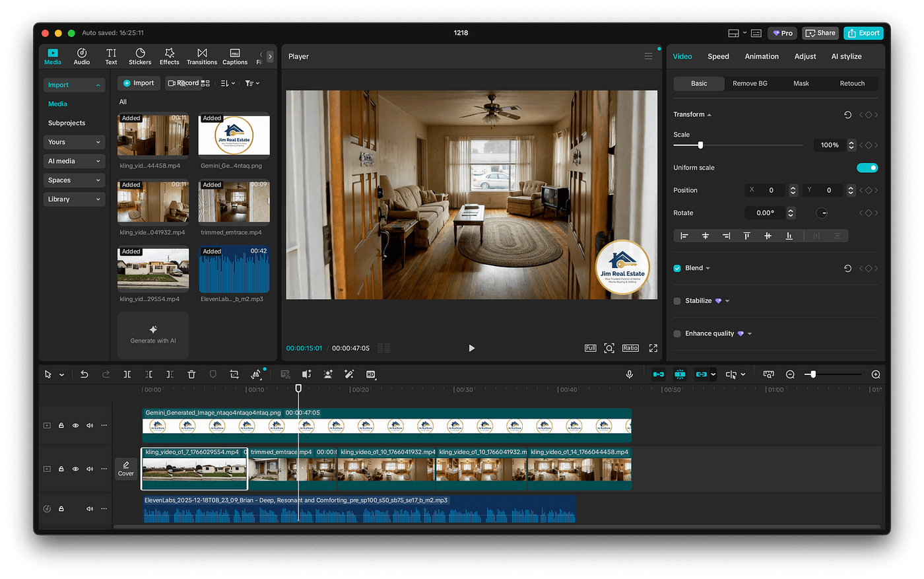Uncheck the Blend checkbox

[677, 268]
